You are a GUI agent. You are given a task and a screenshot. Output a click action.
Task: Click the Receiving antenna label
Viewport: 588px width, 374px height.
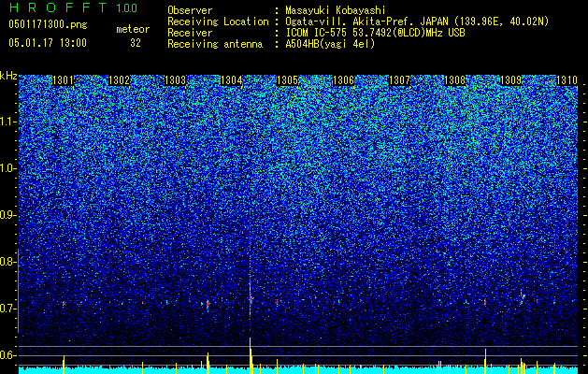pyautogui.click(x=215, y=44)
